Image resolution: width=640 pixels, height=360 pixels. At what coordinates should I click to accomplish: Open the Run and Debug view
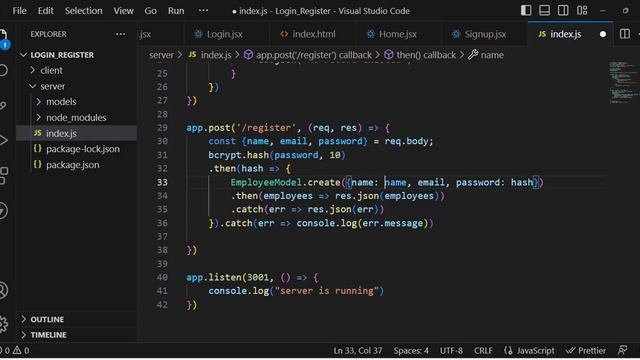click(x=3, y=140)
